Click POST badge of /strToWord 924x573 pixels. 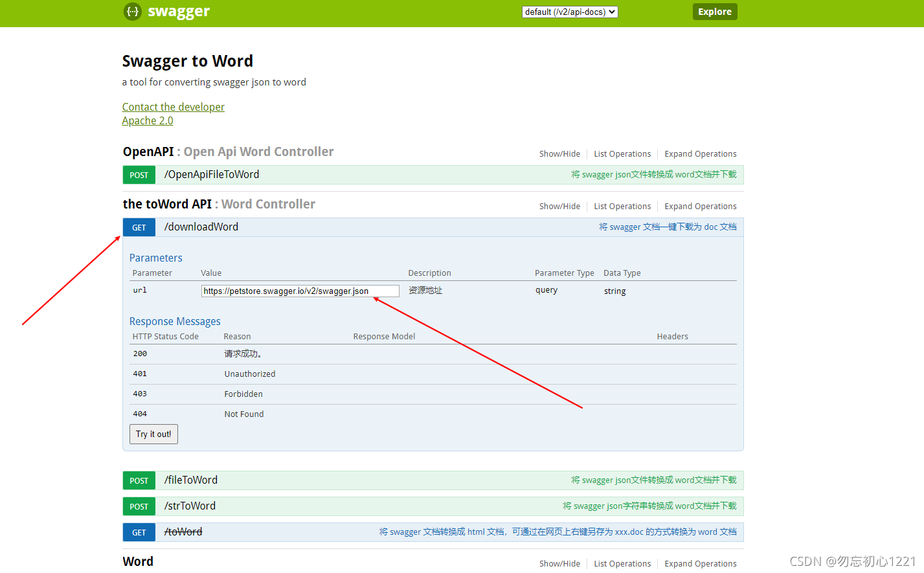(x=139, y=506)
